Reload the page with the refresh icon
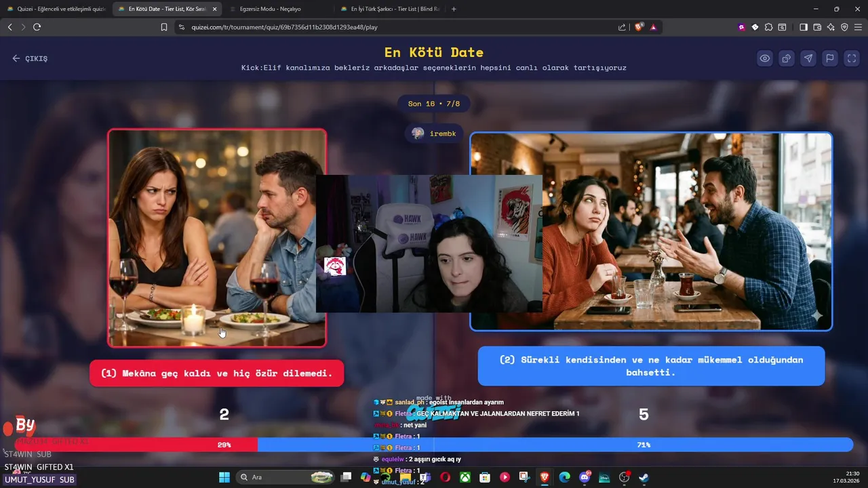Screen dimensions: 868x488 click(37, 27)
